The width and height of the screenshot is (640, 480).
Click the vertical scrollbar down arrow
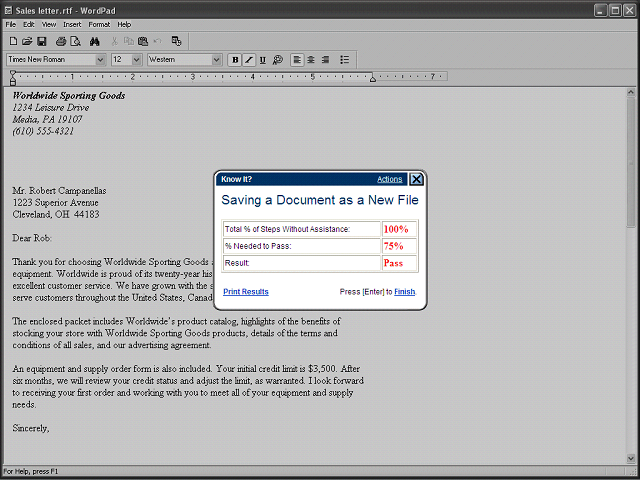[x=631, y=458]
